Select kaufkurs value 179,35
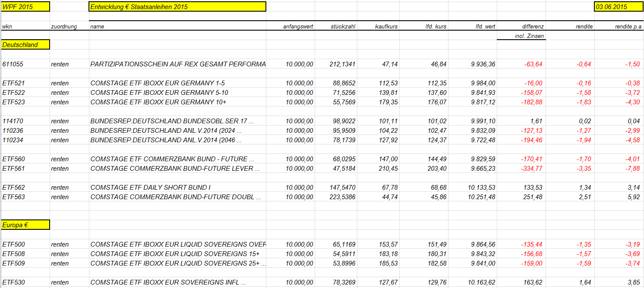 (379, 102)
